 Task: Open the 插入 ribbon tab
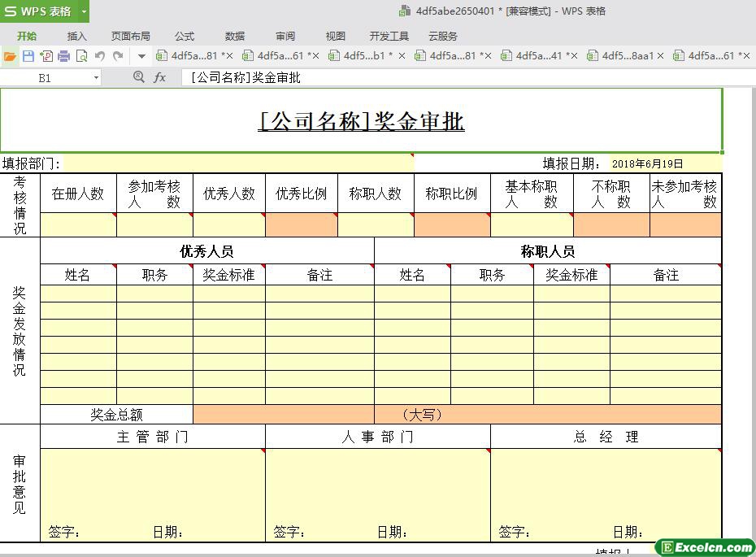point(76,36)
